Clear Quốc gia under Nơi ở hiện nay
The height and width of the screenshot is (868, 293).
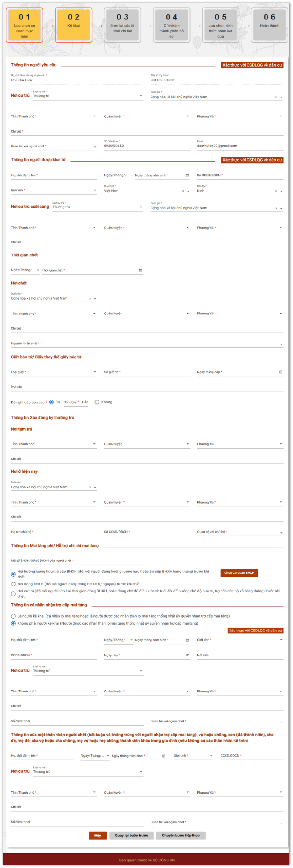tap(90, 487)
